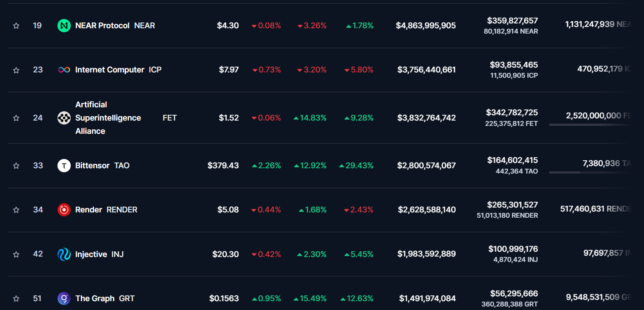Open NEAR volume $359,827,657

[x=513, y=21]
